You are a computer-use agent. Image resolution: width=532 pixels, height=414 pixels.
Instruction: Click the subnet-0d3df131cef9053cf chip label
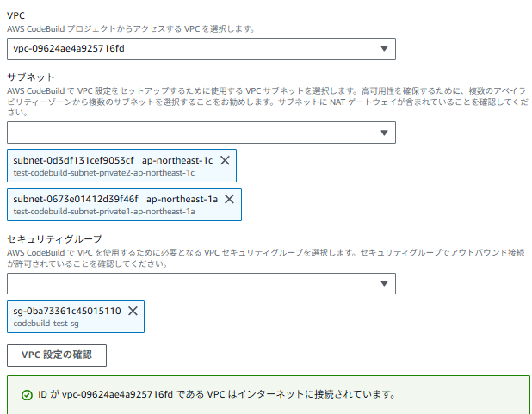[73, 160]
